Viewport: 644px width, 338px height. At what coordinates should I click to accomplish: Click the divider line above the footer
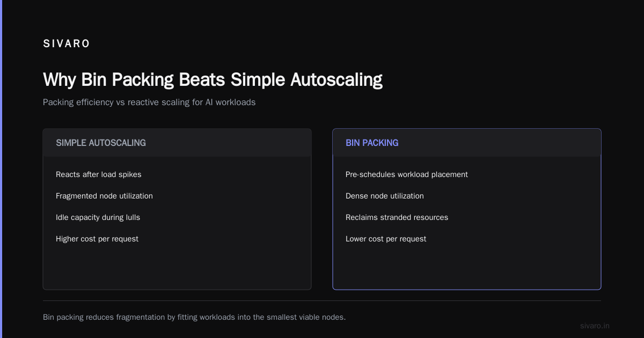point(322,300)
